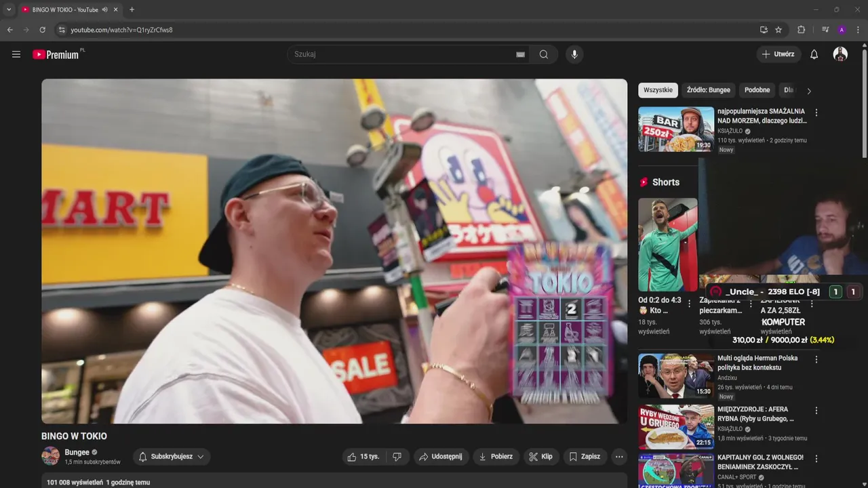Open options for MIĘDZYZDROJE AFERA RYBNA video
Image resolution: width=868 pixels, height=488 pixels.
pos(816,411)
